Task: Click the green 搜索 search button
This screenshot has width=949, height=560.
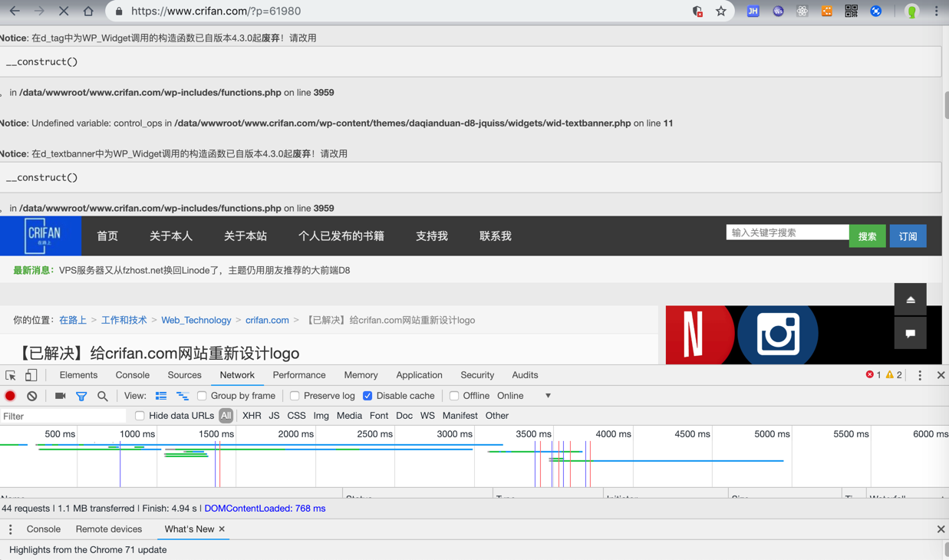Action: (x=867, y=236)
